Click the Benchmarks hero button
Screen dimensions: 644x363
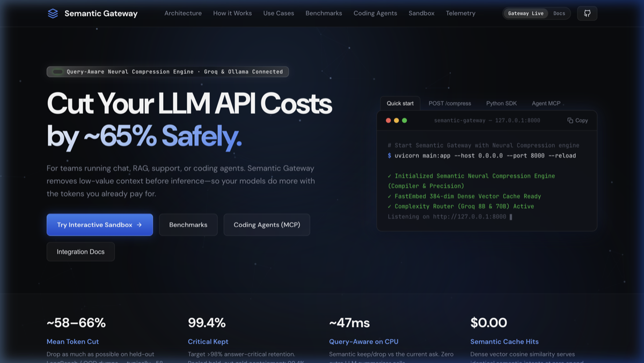click(x=188, y=225)
